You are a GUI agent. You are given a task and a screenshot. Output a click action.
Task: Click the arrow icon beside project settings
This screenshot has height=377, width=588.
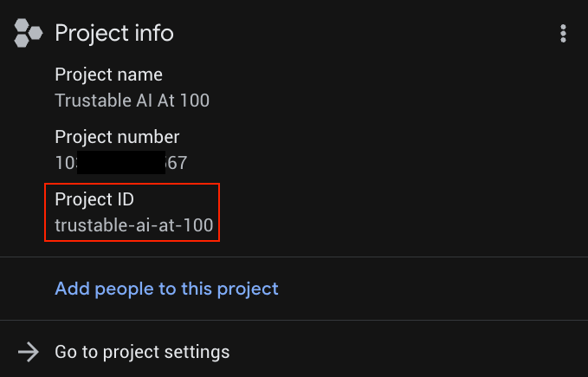coord(29,352)
